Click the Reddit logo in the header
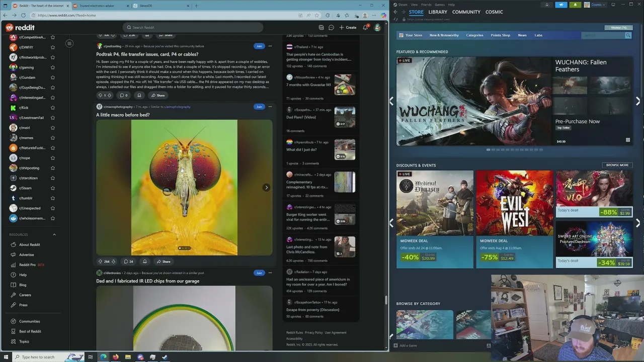The width and height of the screenshot is (644, 362). 20,28
